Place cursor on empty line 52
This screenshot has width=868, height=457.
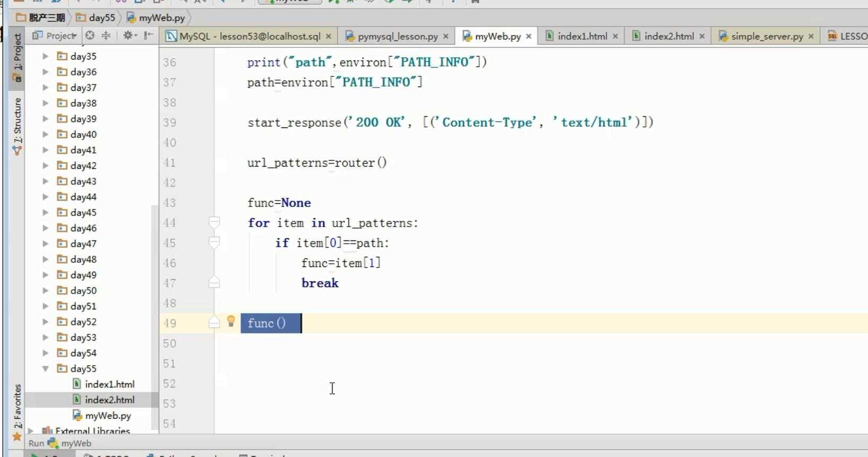(541, 383)
